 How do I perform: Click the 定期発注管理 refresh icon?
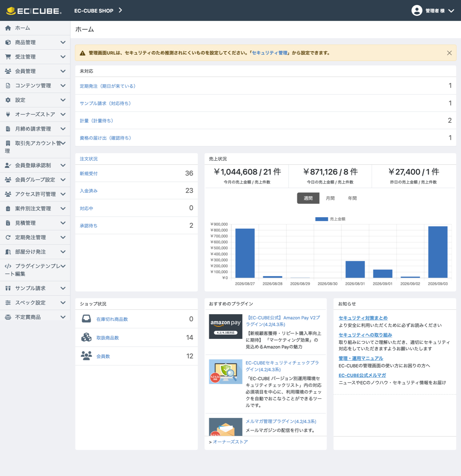(8, 237)
